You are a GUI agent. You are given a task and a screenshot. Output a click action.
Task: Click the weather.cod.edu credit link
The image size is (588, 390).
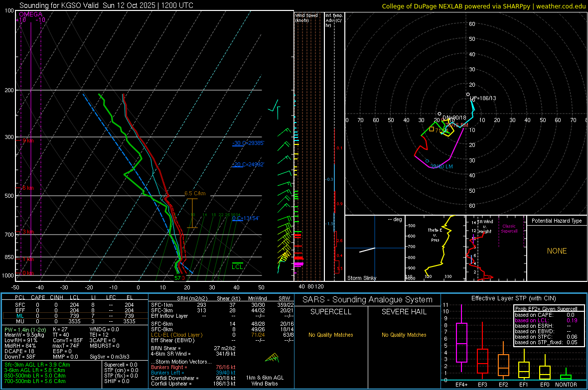click(x=561, y=6)
